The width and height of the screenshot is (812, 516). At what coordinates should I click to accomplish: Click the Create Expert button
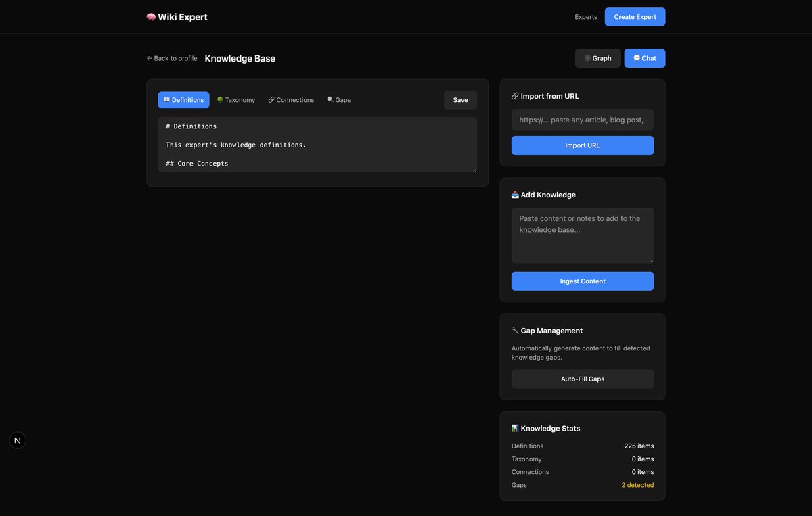(635, 17)
